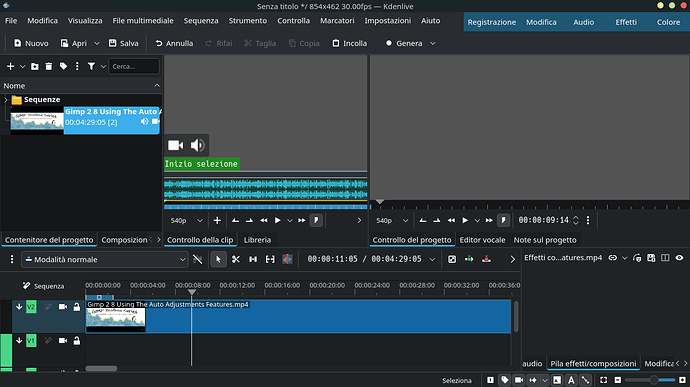
Task: Open project monitor three-dot options menu
Action: pos(588,220)
